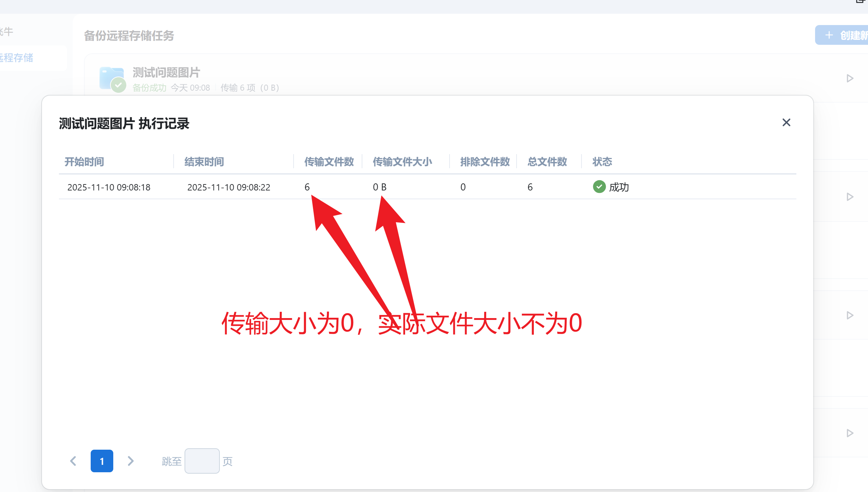Close the 执行记录 dialog
This screenshot has width=868, height=492.
786,122
